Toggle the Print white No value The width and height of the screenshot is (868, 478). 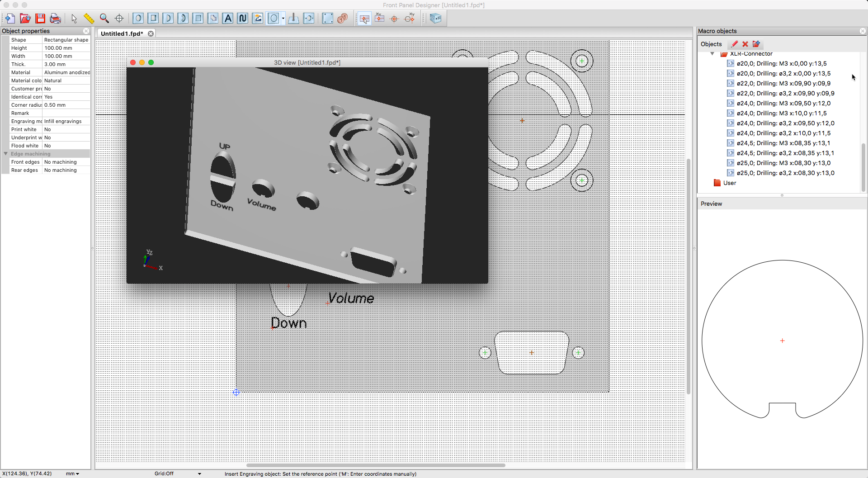(x=66, y=129)
